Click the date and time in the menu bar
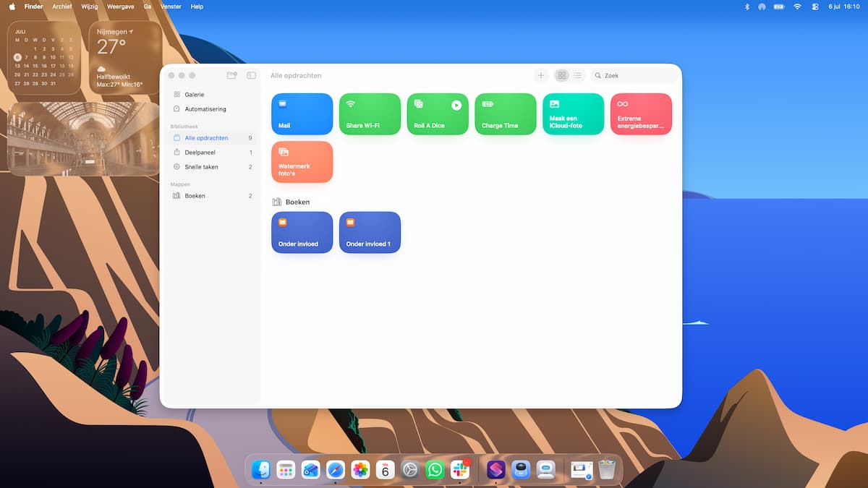This screenshot has width=868, height=488. (843, 7)
